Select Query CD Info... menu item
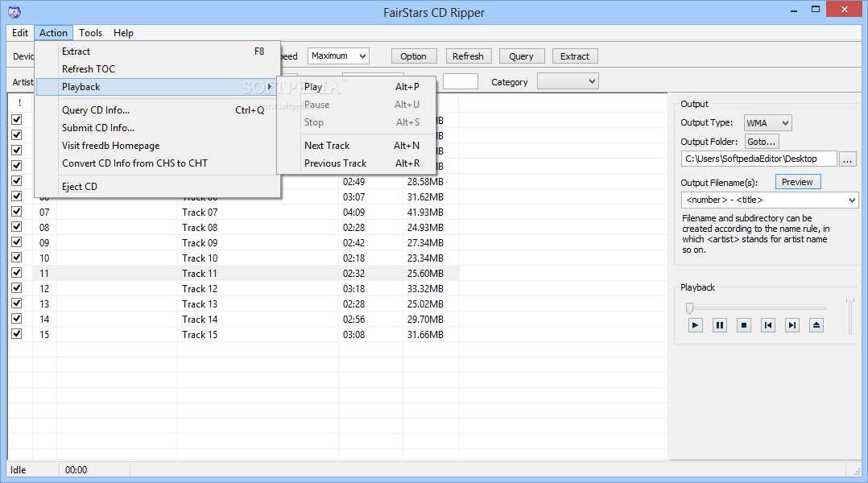Image resolution: width=868 pixels, height=483 pixels. click(x=158, y=110)
